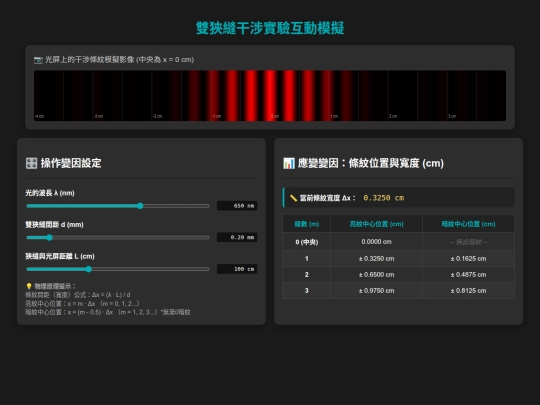Click the 光的波長 λ (nm) label
Image resolution: width=540 pixels, height=405 pixels.
[50, 193]
